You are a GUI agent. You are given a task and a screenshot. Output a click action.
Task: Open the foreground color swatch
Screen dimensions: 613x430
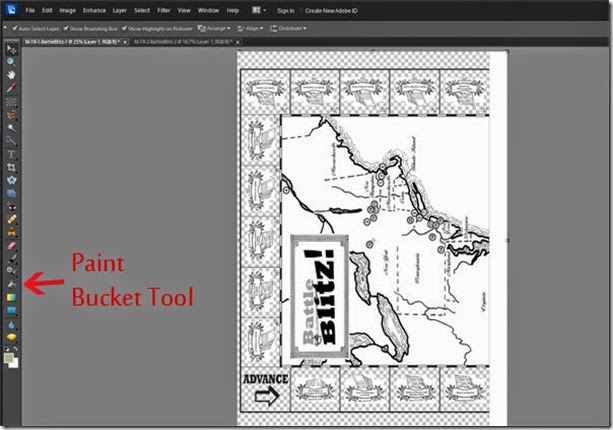click(9, 358)
